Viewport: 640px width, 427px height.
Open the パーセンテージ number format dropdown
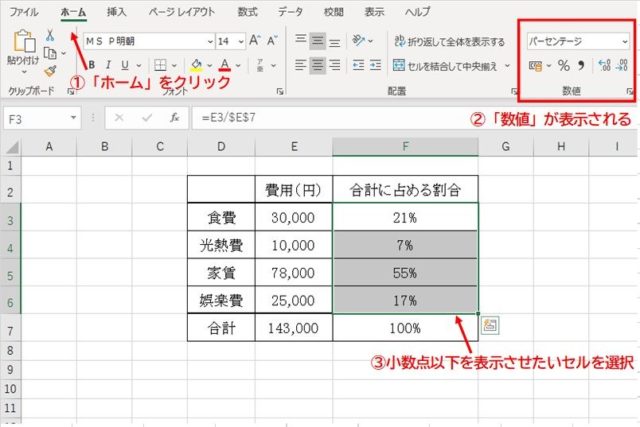[625, 42]
